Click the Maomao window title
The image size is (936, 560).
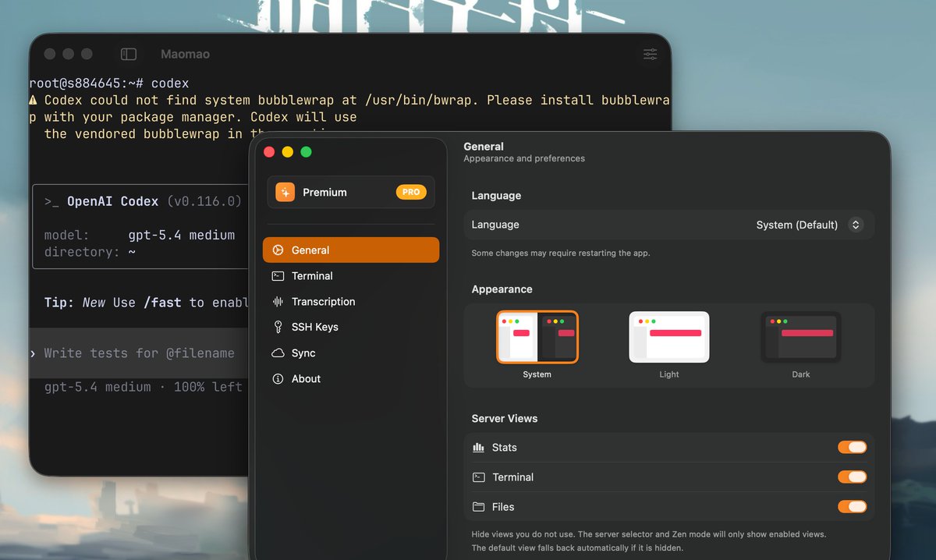click(x=185, y=54)
